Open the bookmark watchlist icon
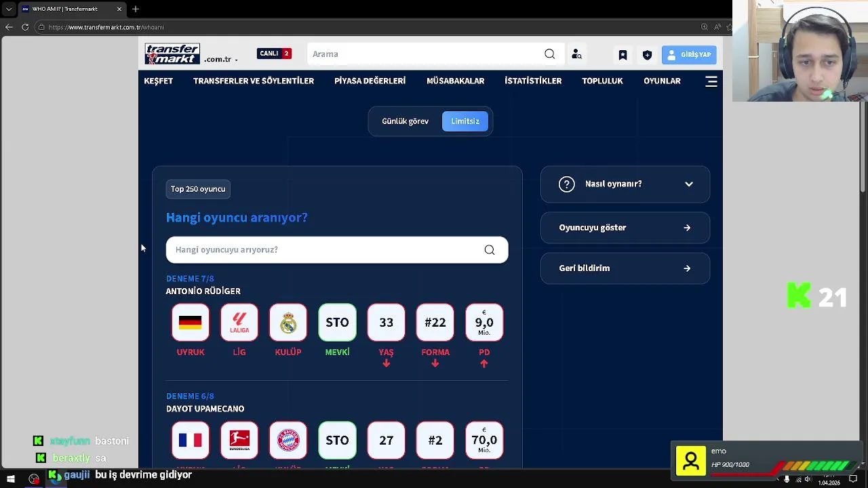868x488 pixels. coord(623,55)
